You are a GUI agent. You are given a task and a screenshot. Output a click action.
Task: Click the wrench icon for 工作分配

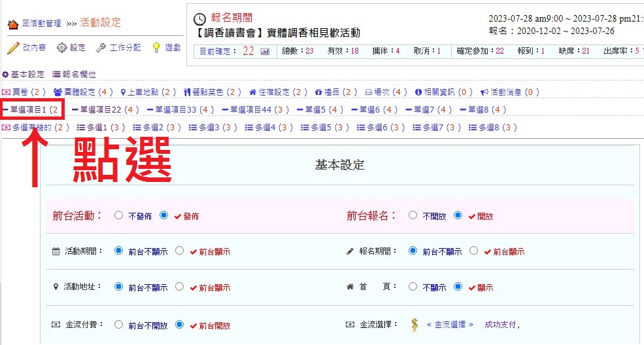pos(101,48)
